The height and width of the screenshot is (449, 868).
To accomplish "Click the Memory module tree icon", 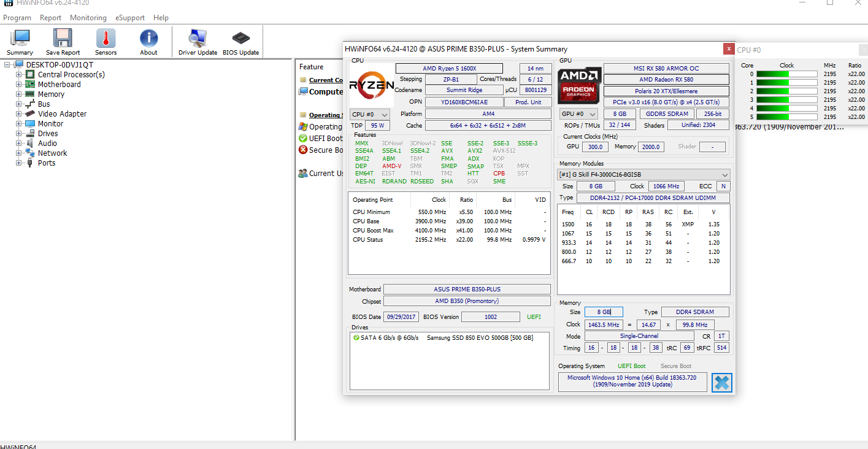I will [x=30, y=94].
